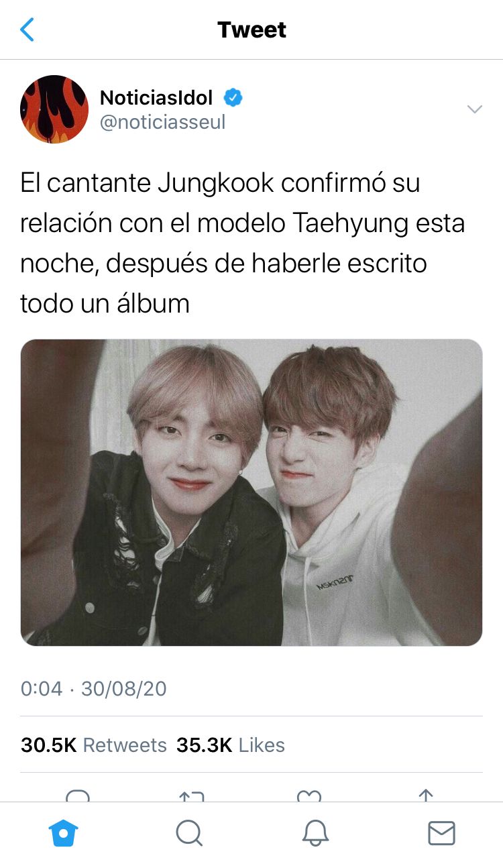The height and width of the screenshot is (868, 503).
Task: Tap the tweet text about Jungkook
Action: [x=243, y=243]
